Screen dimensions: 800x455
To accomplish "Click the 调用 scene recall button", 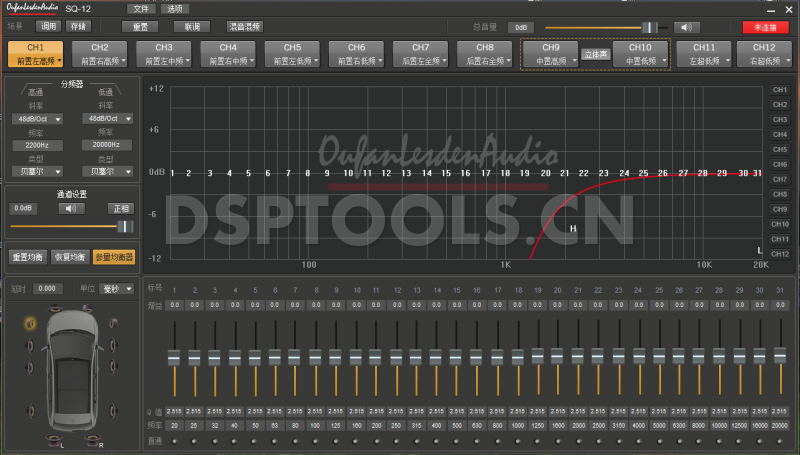I will 48,26.
